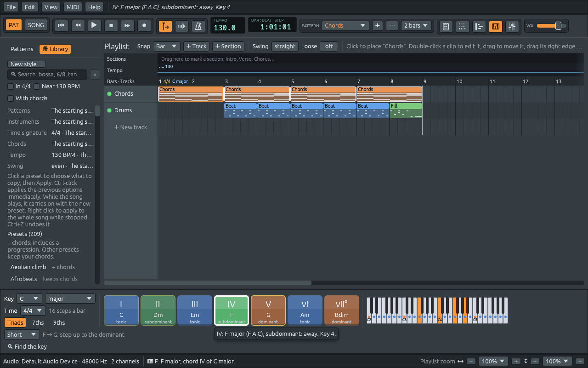Image resolution: width=588 pixels, height=368 pixels.
Task: Start playback with the Play button
Action: [x=94, y=26]
